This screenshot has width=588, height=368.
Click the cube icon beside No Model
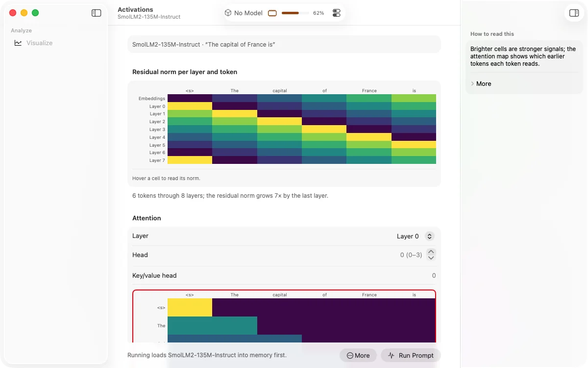pyautogui.click(x=228, y=13)
